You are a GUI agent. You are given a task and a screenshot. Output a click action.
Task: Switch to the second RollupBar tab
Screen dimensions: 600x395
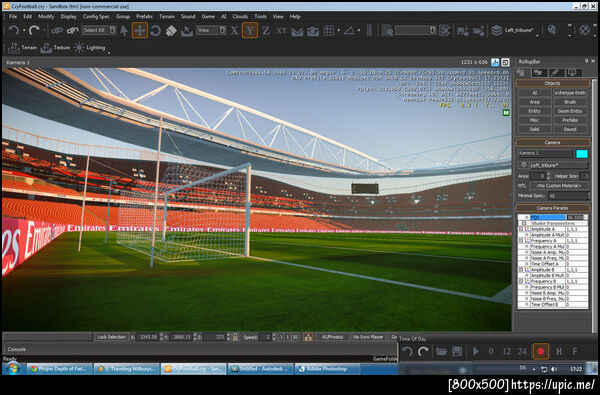[539, 72]
